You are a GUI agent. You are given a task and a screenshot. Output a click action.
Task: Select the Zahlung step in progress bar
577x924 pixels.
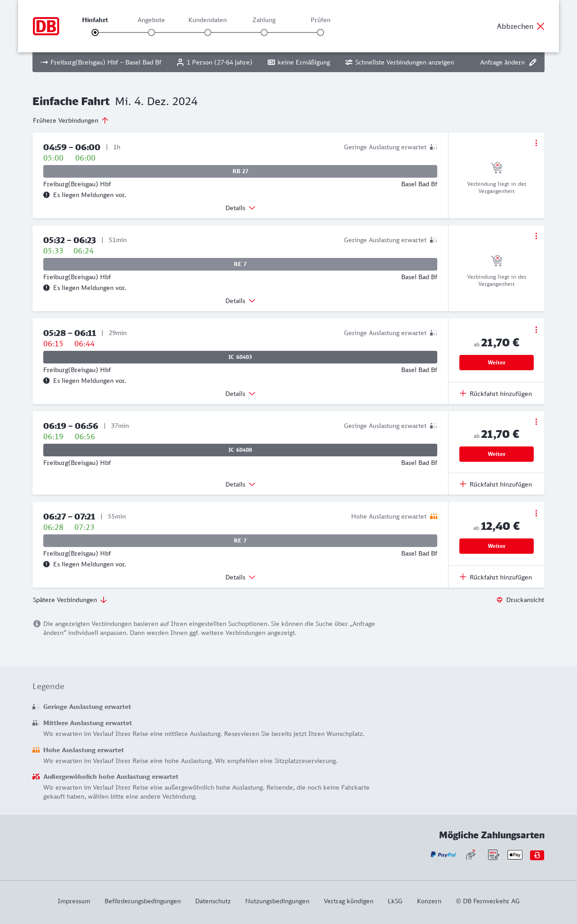[264, 32]
